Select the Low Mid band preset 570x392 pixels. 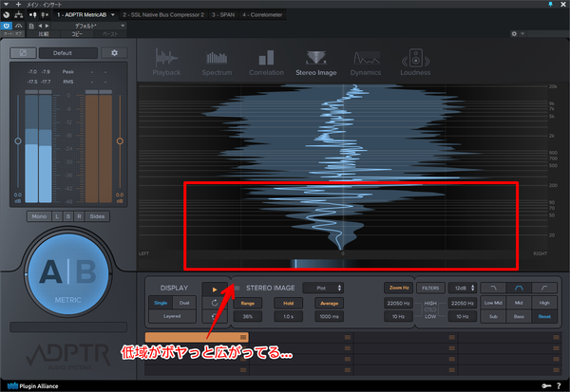493,303
